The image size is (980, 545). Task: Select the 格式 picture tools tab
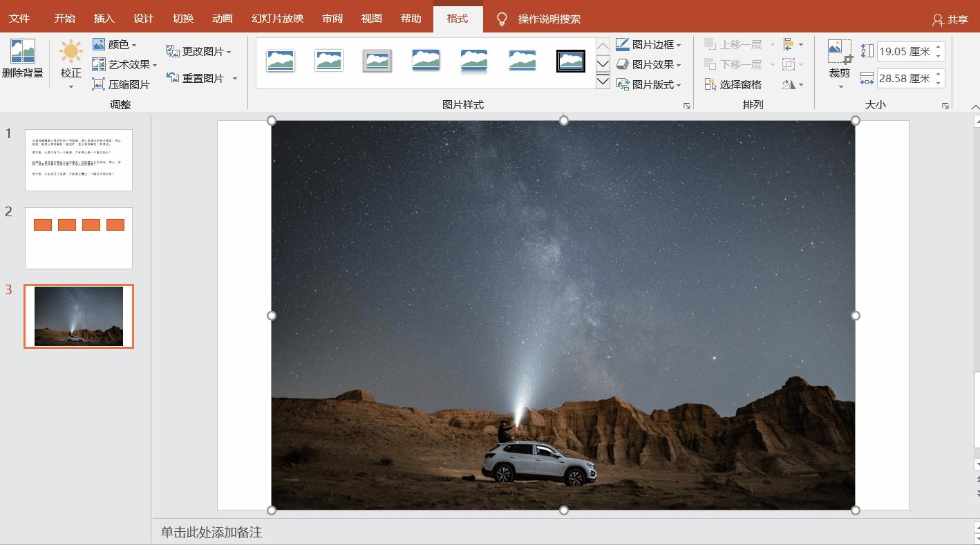(x=458, y=19)
